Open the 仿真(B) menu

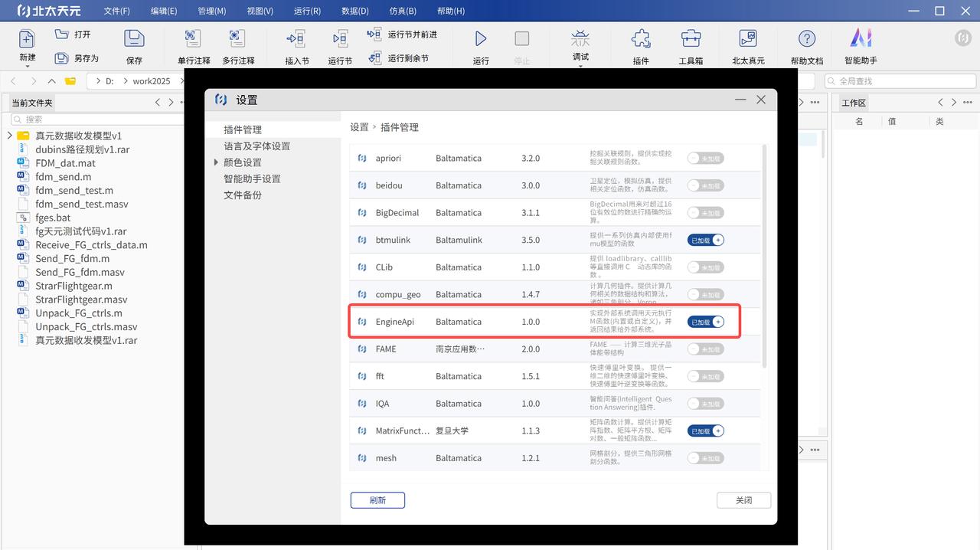coord(403,11)
